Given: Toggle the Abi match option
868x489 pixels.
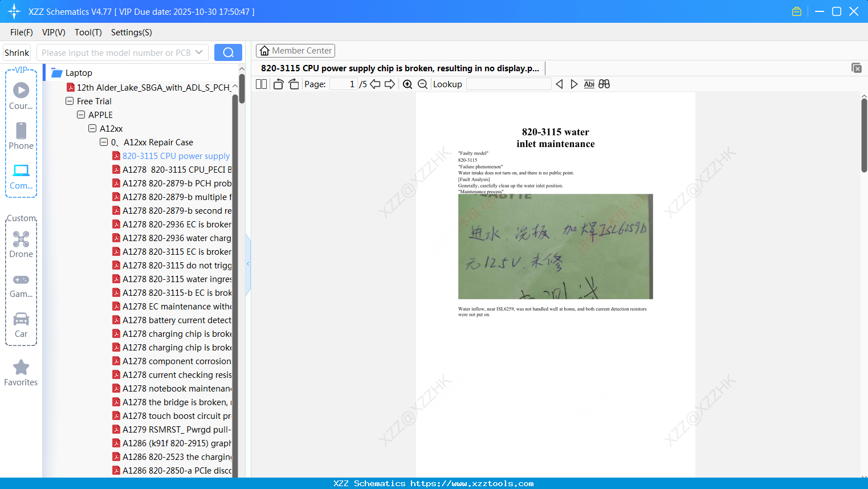Looking at the screenshot, I should (589, 84).
